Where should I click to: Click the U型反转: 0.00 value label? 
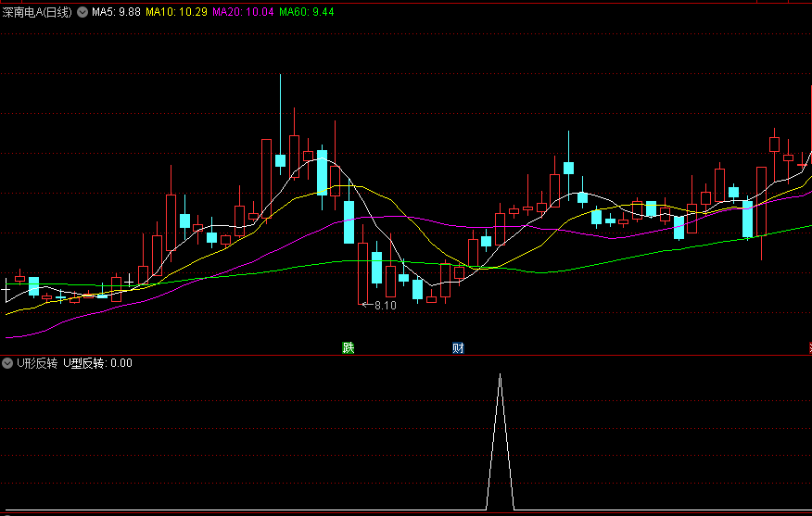(97, 363)
